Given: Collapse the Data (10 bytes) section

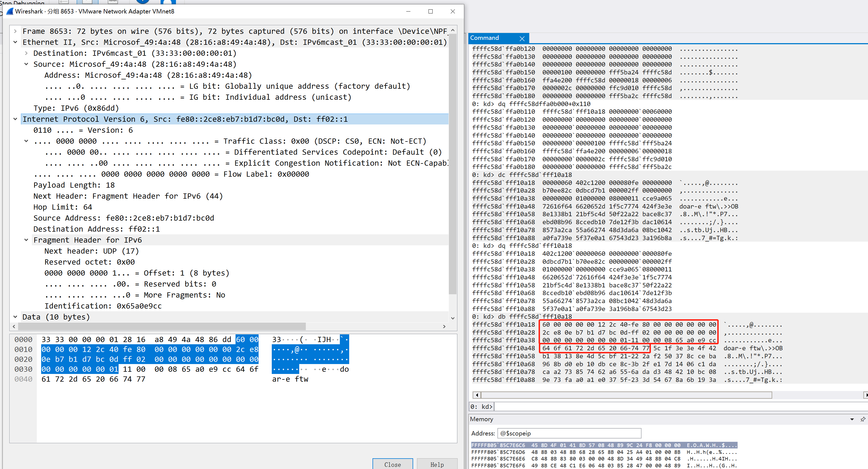Looking at the screenshot, I should pos(15,317).
